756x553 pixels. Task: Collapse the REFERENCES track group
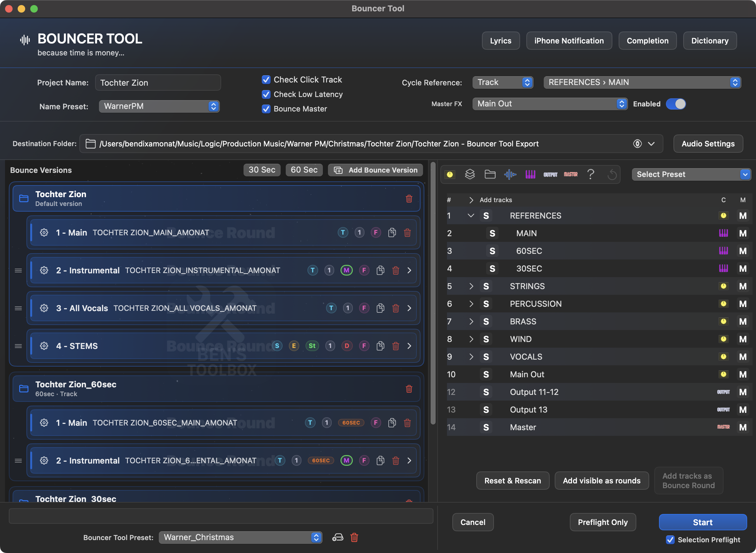(471, 216)
